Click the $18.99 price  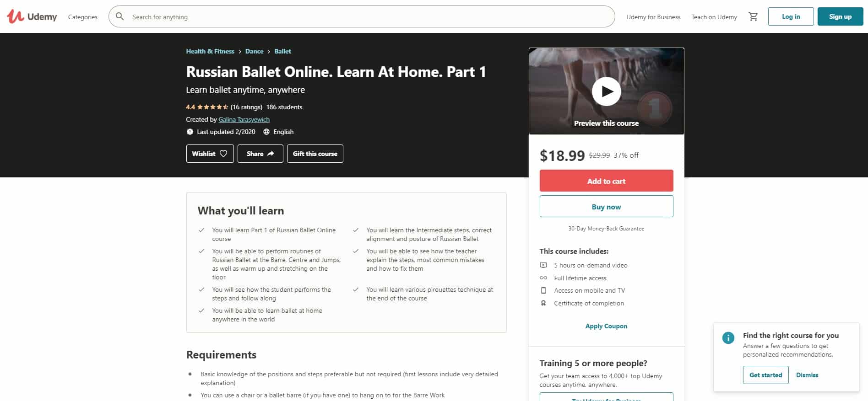[x=562, y=155]
